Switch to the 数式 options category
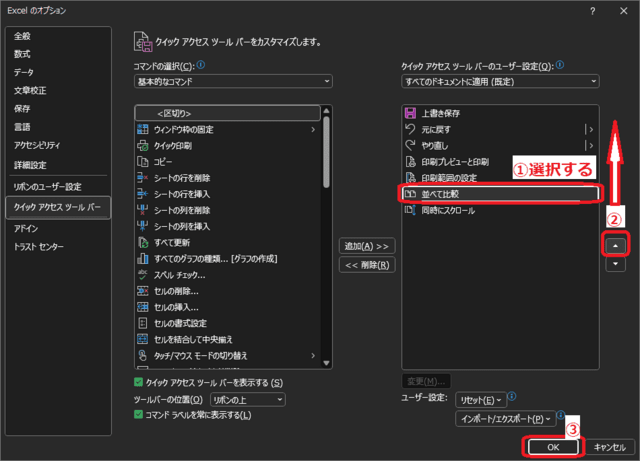Viewport: 640px width, 461px height. 22,54
